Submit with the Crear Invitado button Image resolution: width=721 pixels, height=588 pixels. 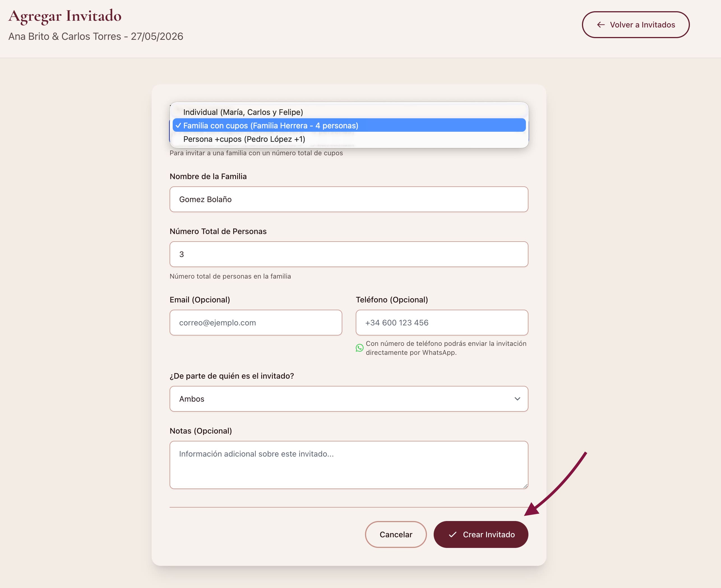[x=480, y=534]
